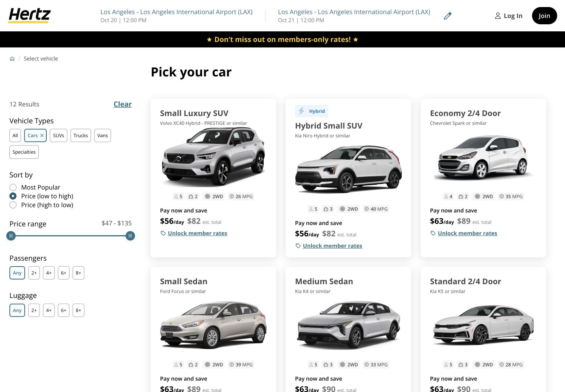Edit reservation with the pencil icon

pos(448,16)
